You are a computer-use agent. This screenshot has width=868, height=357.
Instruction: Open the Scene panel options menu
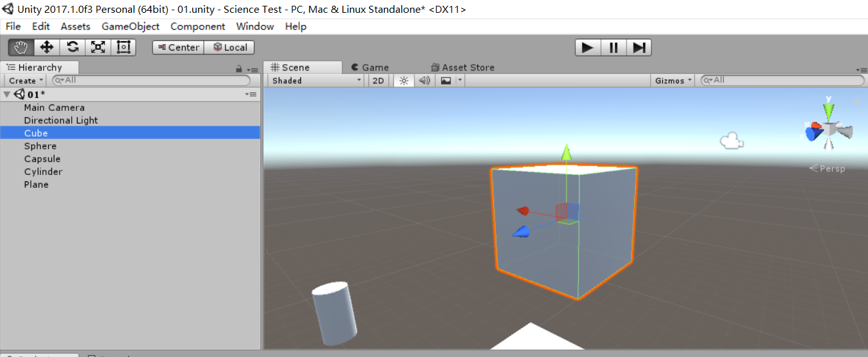862,69
